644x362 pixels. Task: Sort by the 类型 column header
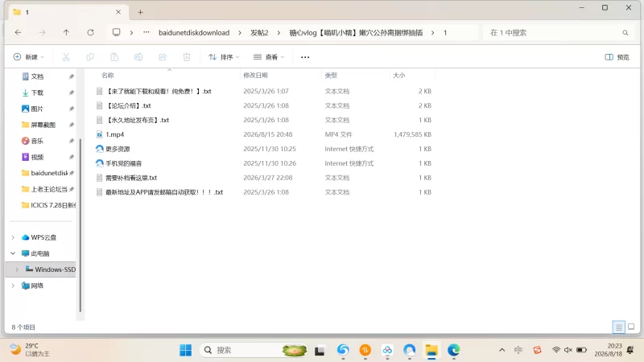(x=331, y=75)
